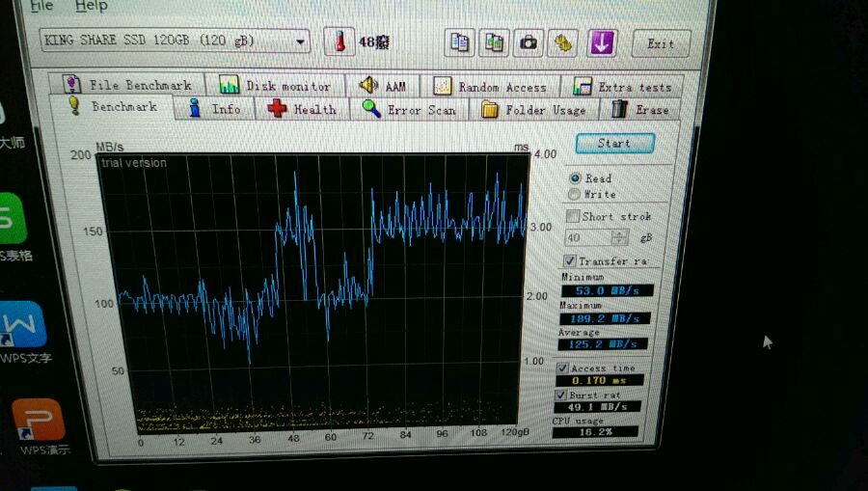Click the Average 125.2 MB/s value
Image resolution: width=868 pixels, height=491 pixels.
[602, 343]
